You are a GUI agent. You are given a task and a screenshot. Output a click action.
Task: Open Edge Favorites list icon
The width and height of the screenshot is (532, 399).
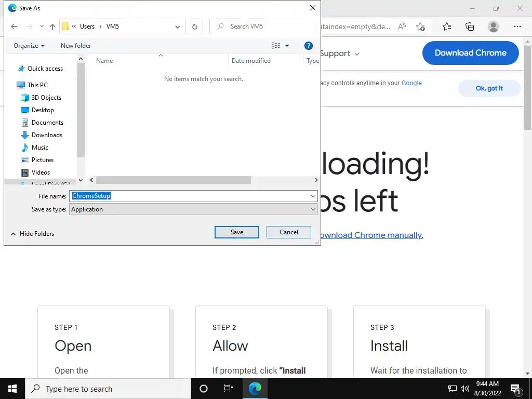coord(447,26)
